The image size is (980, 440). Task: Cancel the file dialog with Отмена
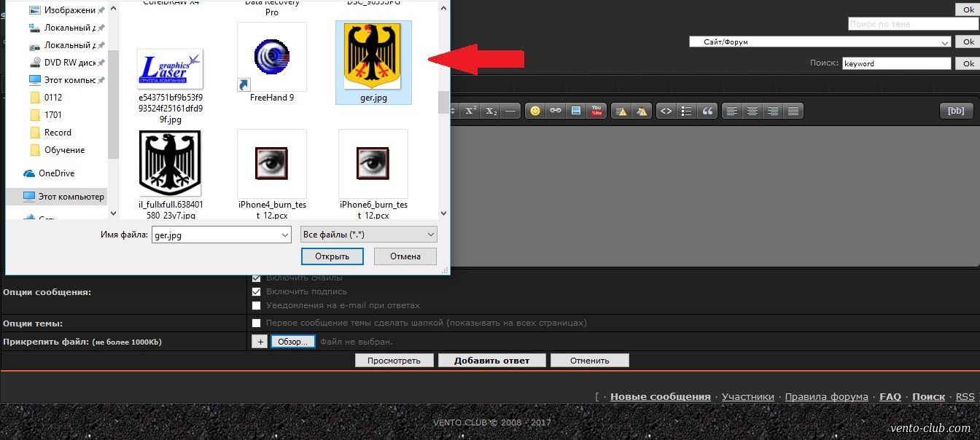405,256
